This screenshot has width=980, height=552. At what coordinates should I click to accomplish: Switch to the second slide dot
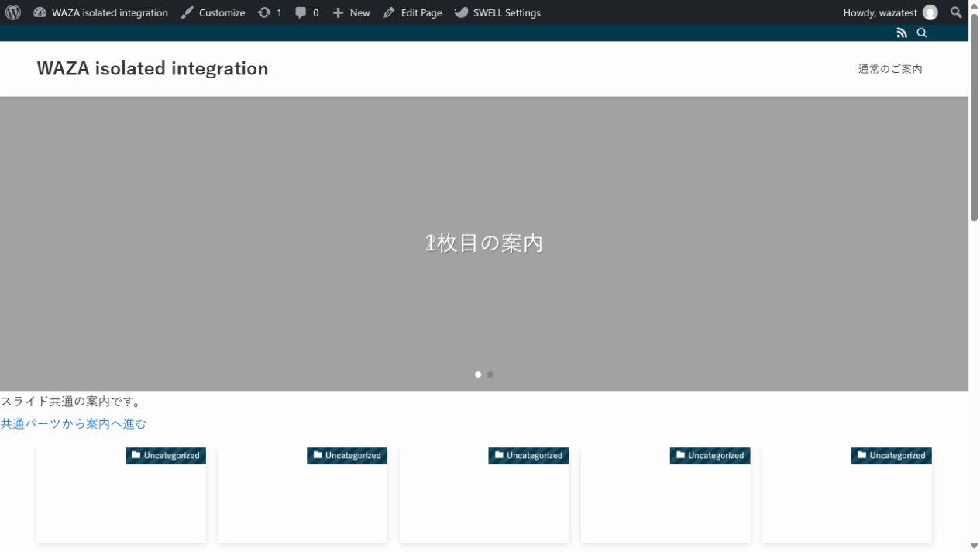490,374
